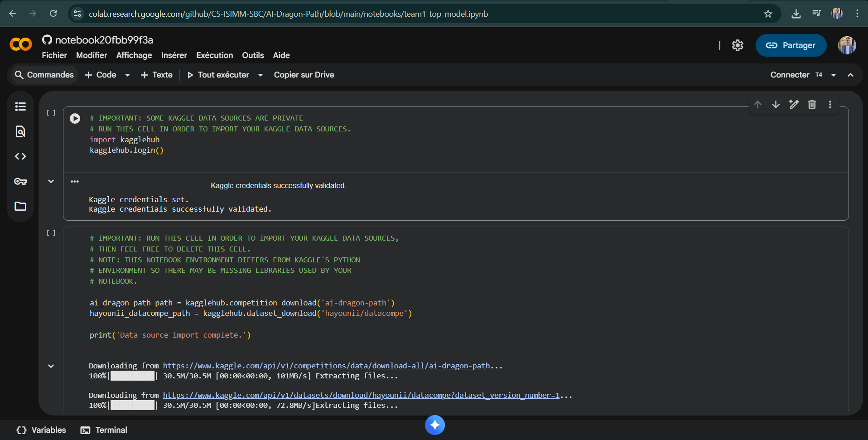Screen dimensions: 868x440
Task: Open the Google account avatar in Colab header
Action: [847, 45]
